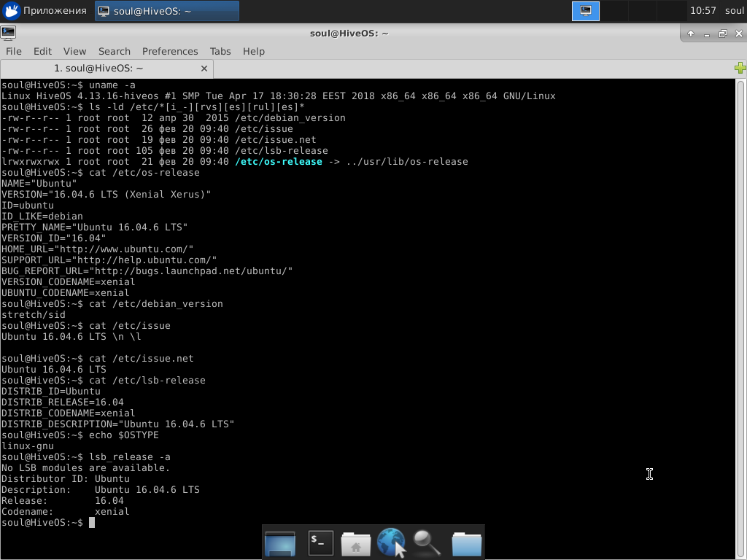Open the Preferences menu
Image resolution: width=747 pixels, height=560 pixels.
[x=170, y=51]
